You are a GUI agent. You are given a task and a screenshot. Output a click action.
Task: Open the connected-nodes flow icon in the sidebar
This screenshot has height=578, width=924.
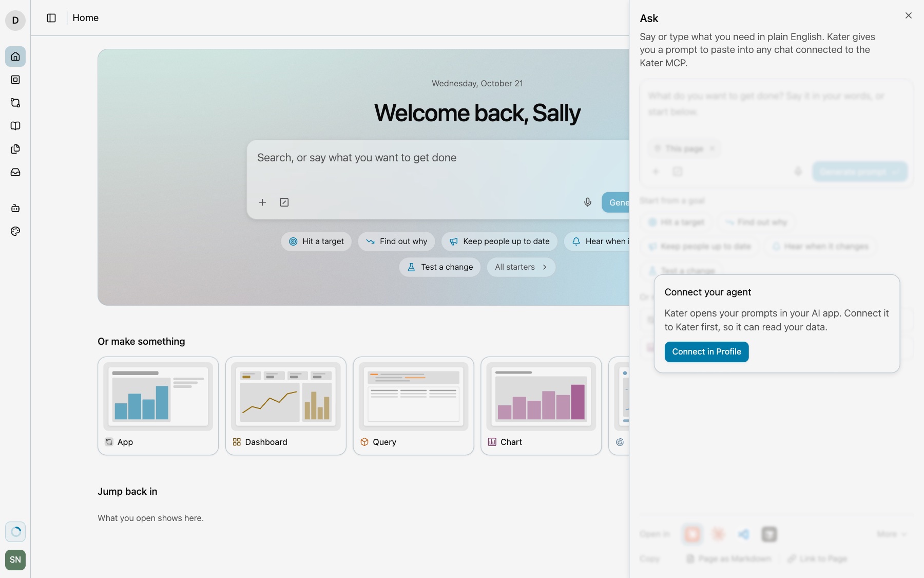15,103
